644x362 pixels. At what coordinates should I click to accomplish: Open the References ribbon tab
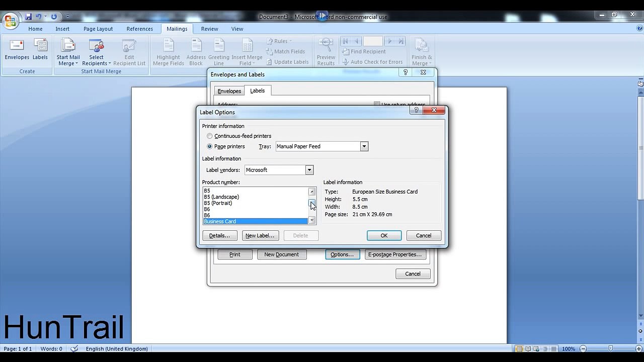pos(140,29)
